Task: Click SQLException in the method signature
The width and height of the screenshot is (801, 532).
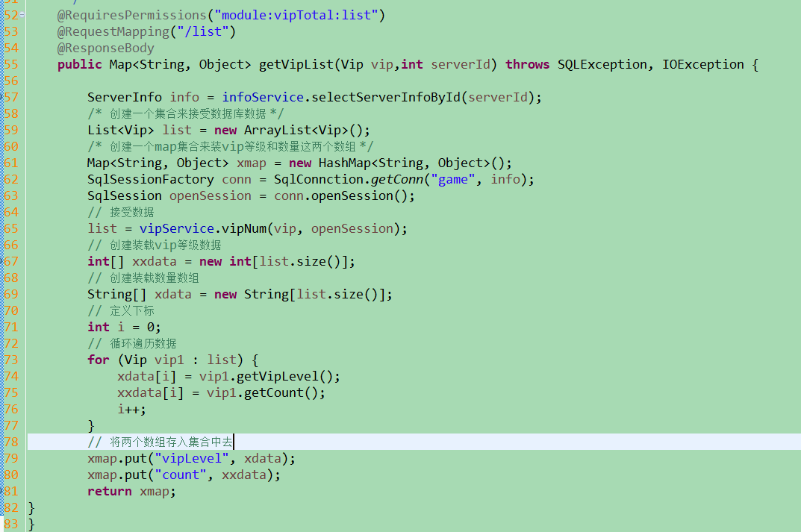Action: tap(602, 64)
